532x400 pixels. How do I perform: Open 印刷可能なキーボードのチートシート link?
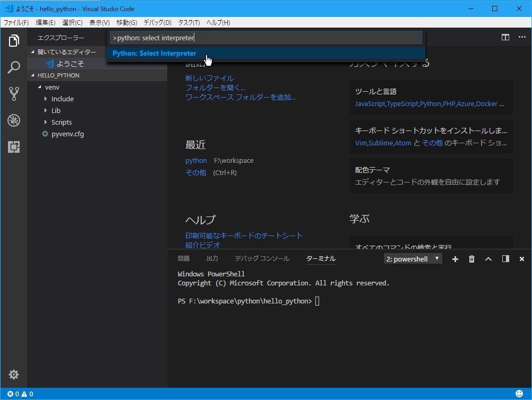tap(244, 236)
